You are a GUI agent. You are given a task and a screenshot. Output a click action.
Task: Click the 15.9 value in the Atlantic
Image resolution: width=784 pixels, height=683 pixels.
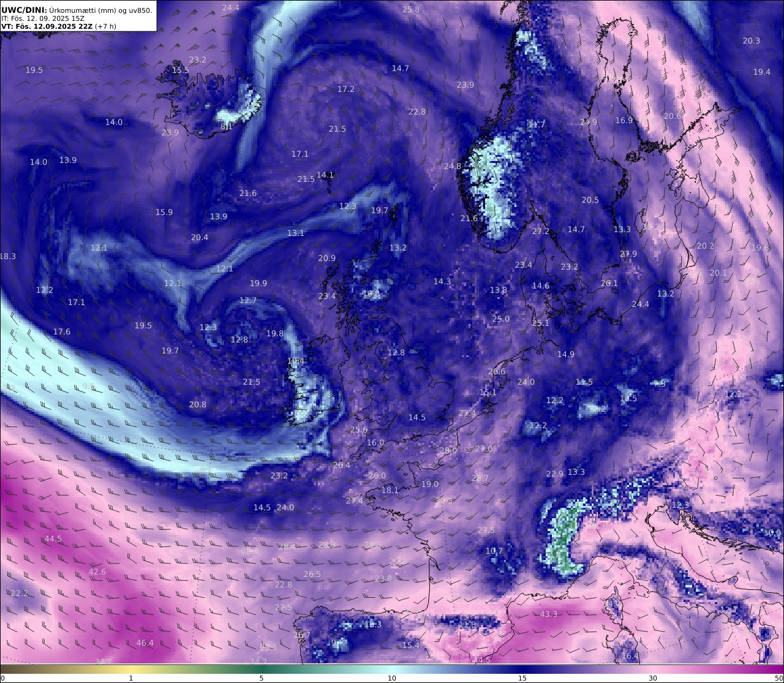164,212
